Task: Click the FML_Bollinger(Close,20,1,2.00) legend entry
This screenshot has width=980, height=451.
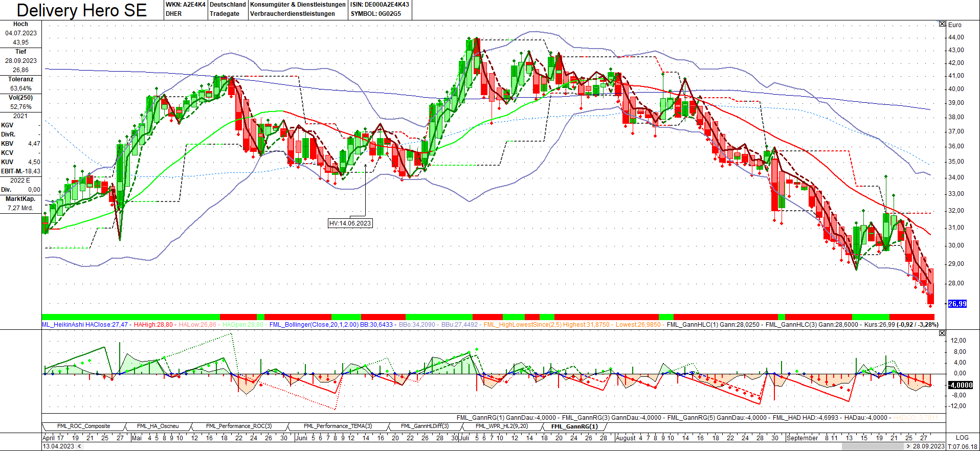Action: (331, 325)
